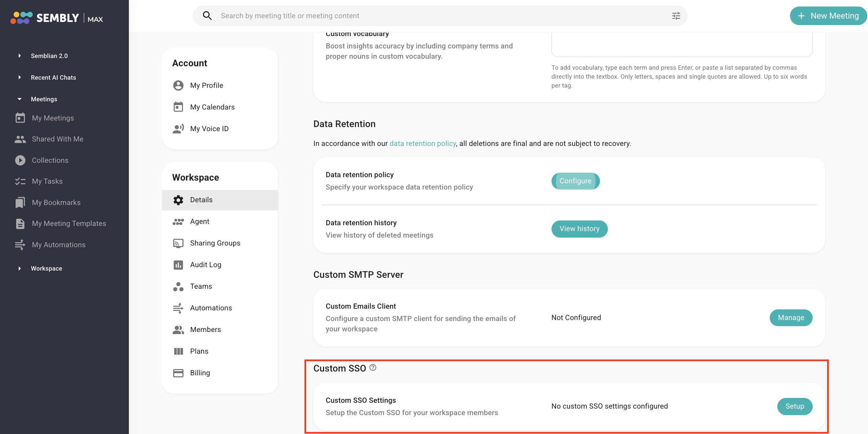Click Setup for Custom SSO Settings
The width and height of the screenshot is (868, 434).
(795, 406)
